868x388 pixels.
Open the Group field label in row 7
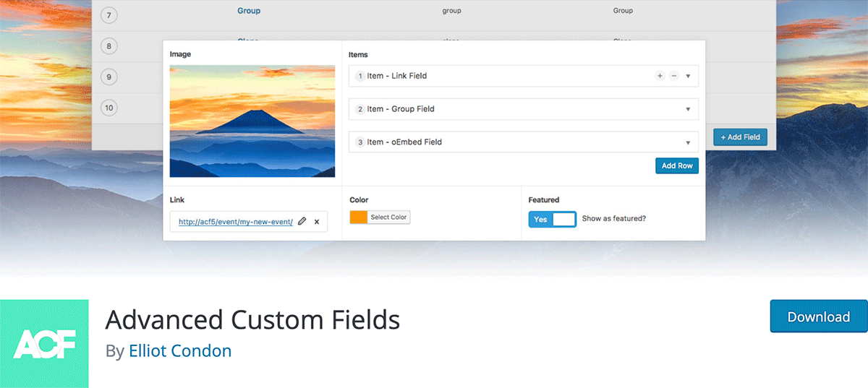tap(249, 11)
